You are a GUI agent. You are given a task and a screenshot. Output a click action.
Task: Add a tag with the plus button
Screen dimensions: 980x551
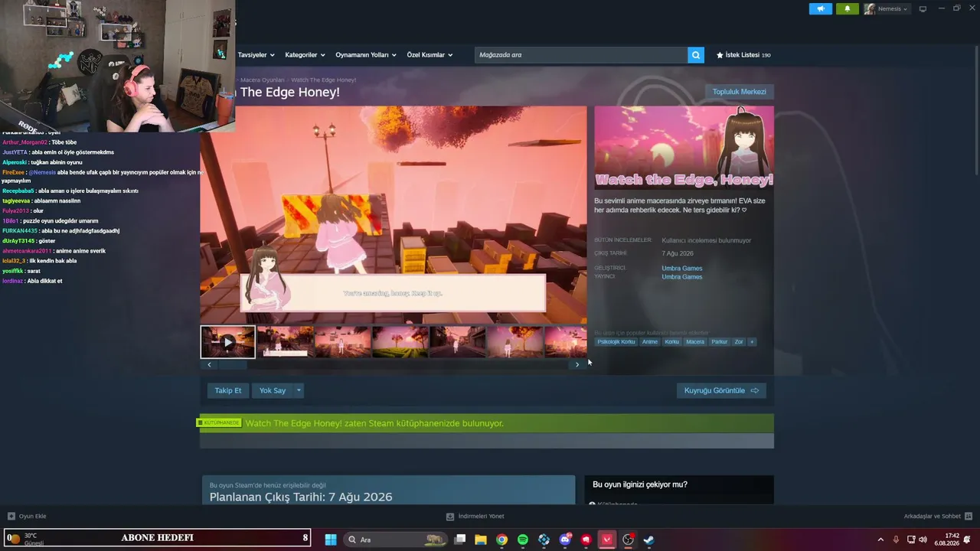(x=752, y=342)
